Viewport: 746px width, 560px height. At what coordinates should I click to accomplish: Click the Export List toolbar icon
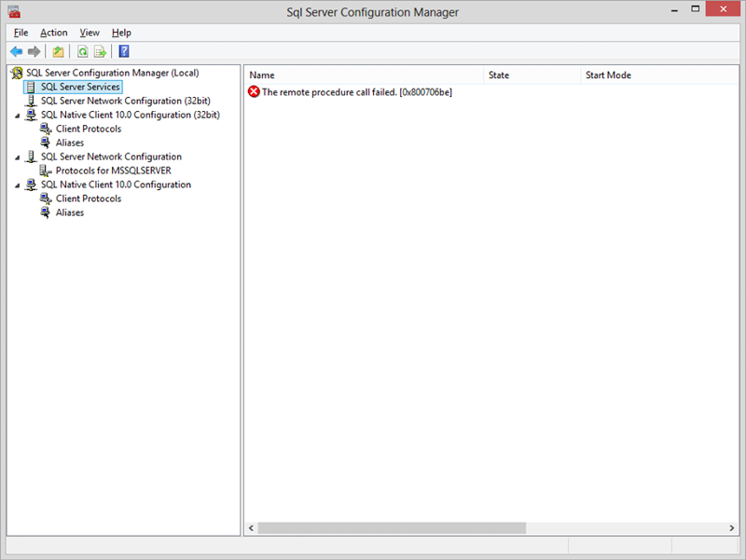pos(99,51)
